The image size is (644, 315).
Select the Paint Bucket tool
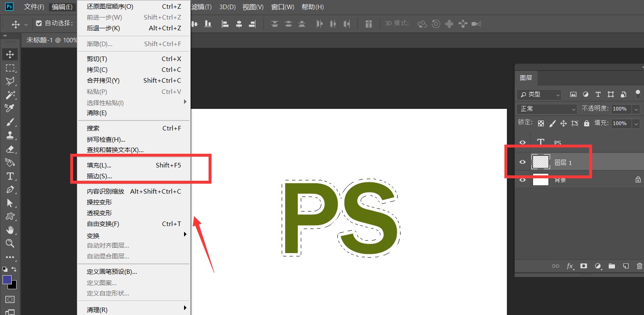point(10,162)
